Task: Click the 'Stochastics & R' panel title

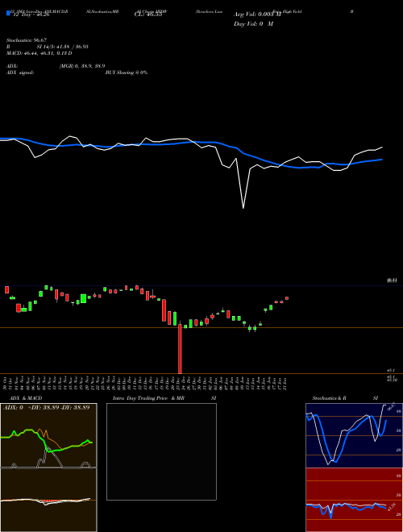Action: pyautogui.click(x=329, y=398)
